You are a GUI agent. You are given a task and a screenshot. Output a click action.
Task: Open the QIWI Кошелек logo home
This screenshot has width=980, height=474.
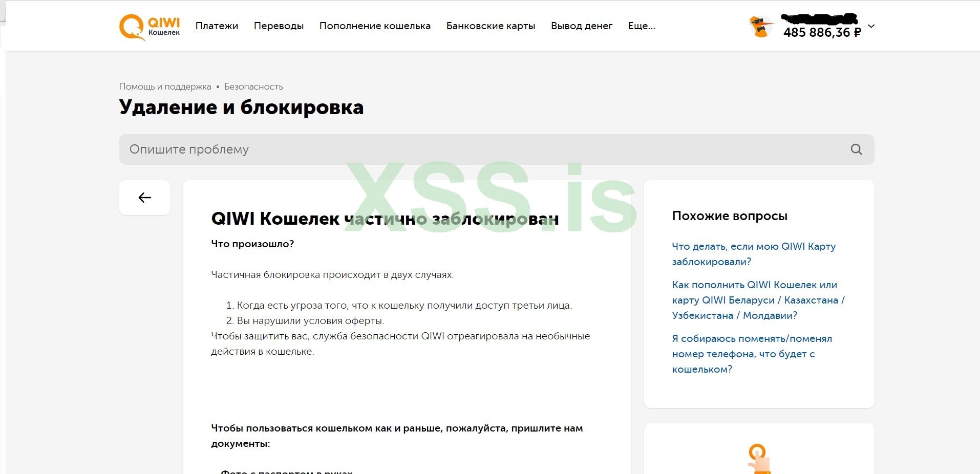(x=150, y=27)
